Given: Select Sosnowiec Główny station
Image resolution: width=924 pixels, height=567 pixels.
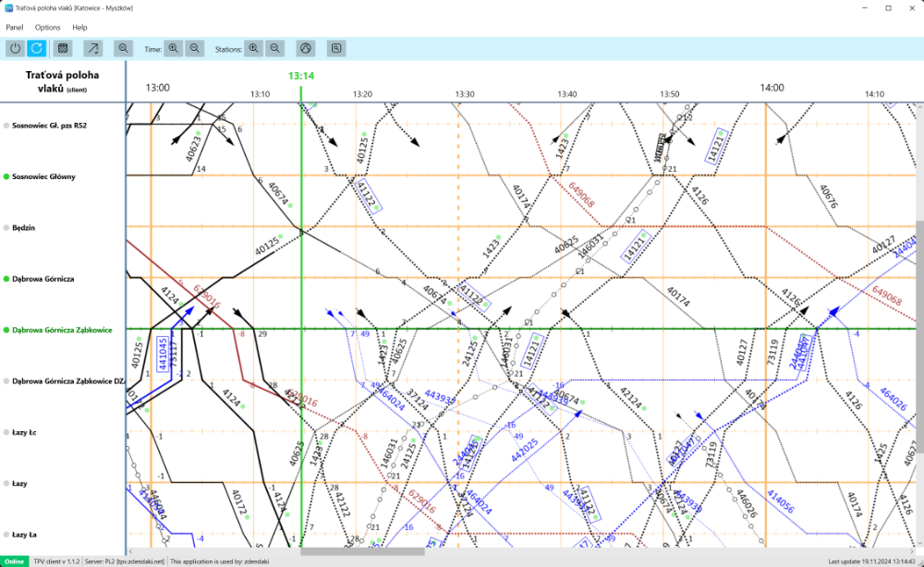Looking at the screenshot, I should point(43,175).
